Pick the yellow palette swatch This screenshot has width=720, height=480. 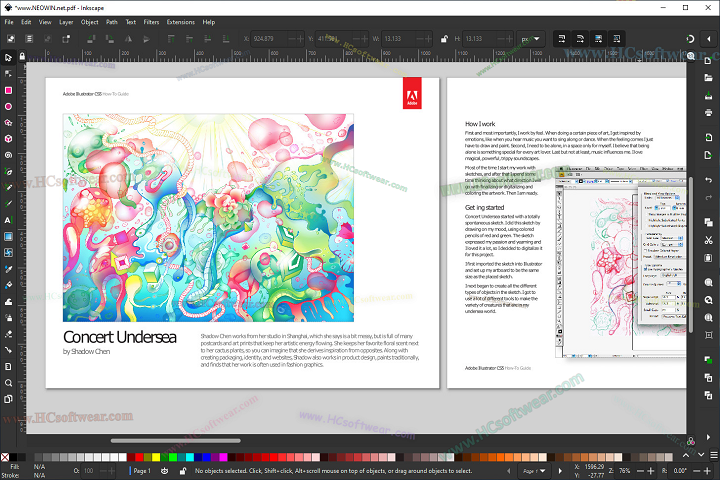point(156,457)
